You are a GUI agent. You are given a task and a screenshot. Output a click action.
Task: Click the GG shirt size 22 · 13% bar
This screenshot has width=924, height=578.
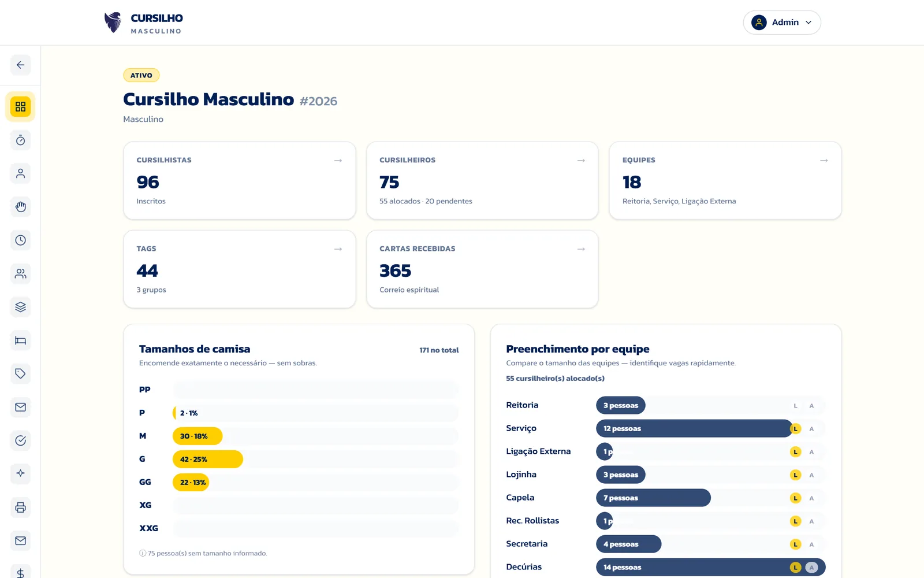coord(191,482)
